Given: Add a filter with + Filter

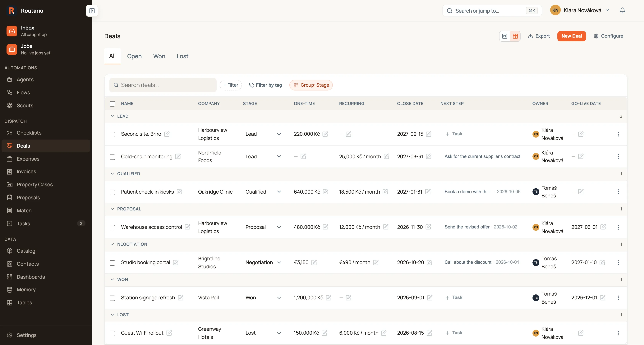Looking at the screenshot, I should tap(231, 85).
